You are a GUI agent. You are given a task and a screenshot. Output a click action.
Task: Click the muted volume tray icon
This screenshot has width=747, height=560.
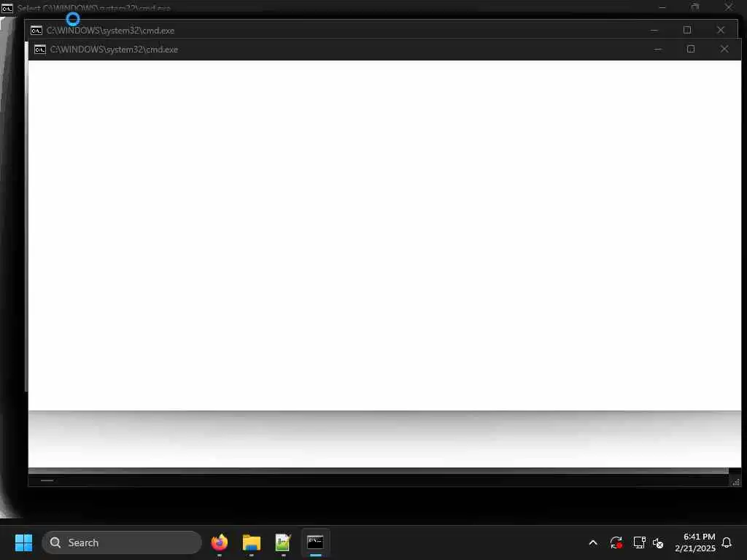[658, 542]
